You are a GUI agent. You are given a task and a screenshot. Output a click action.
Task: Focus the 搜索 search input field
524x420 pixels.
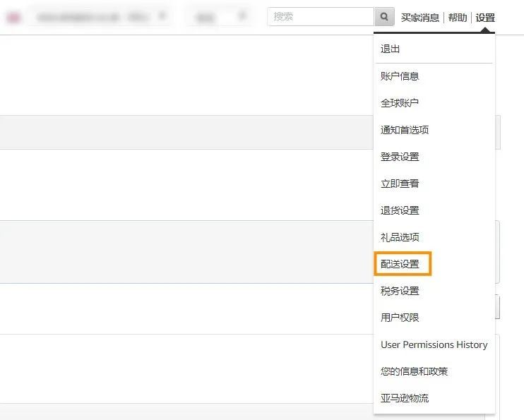coord(321,16)
